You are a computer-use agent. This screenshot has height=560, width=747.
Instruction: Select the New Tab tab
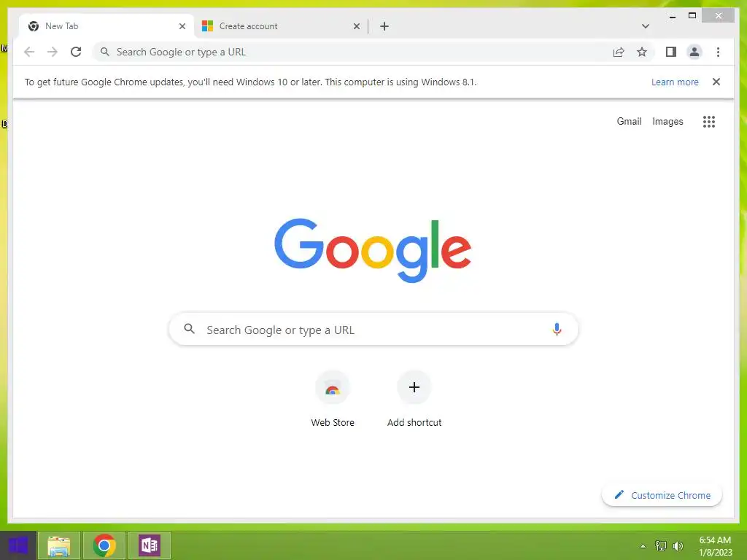(107, 26)
